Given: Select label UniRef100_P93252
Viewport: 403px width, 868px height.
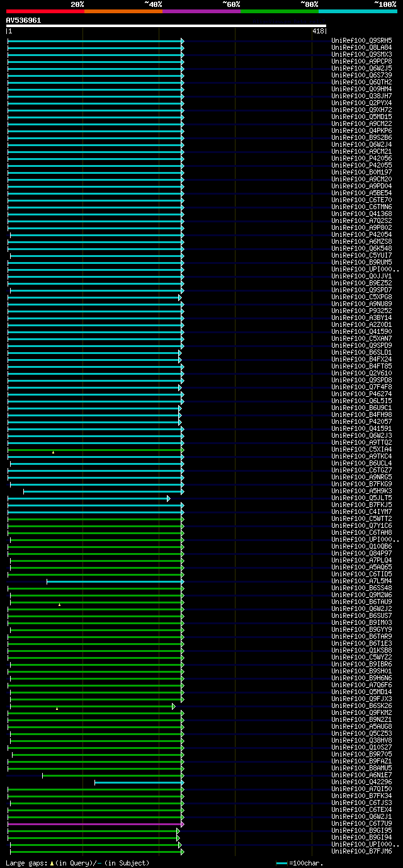Looking at the screenshot, I should point(361,311).
